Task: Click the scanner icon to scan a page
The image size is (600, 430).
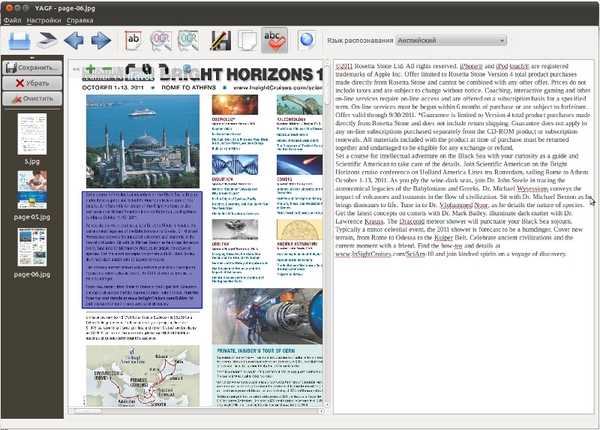Action: click(x=46, y=41)
